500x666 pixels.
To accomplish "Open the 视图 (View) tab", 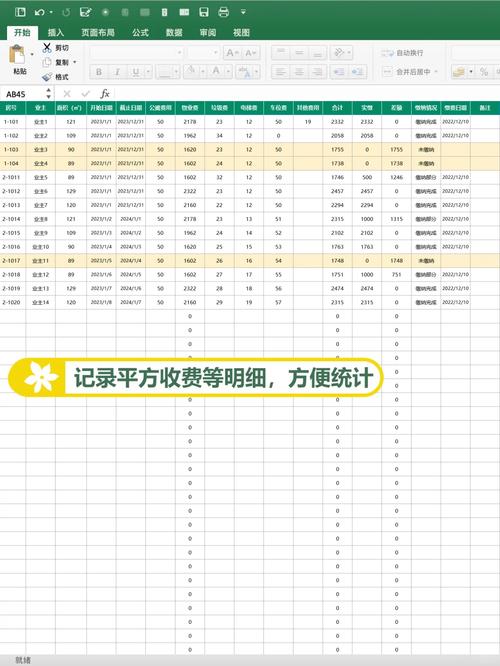I will tap(241, 33).
